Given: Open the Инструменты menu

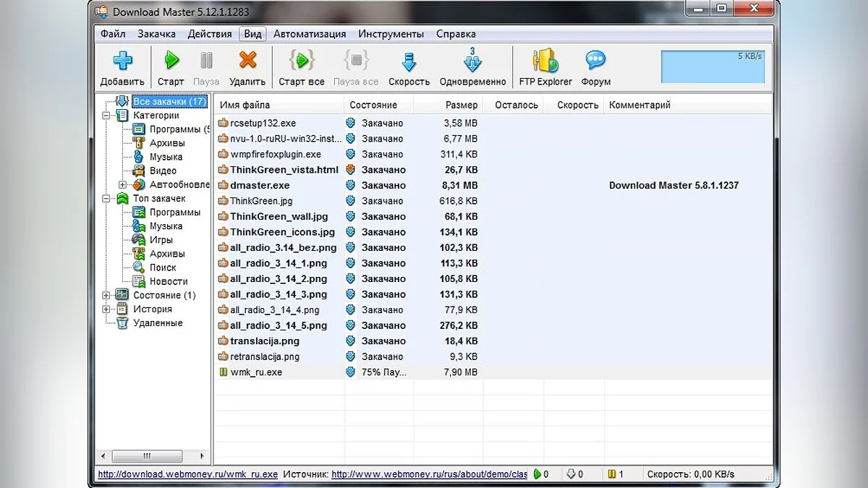Looking at the screenshot, I should pyautogui.click(x=391, y=34).
